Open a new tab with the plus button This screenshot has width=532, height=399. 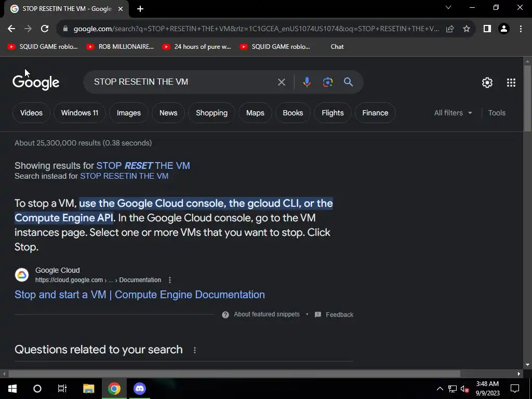140,9
